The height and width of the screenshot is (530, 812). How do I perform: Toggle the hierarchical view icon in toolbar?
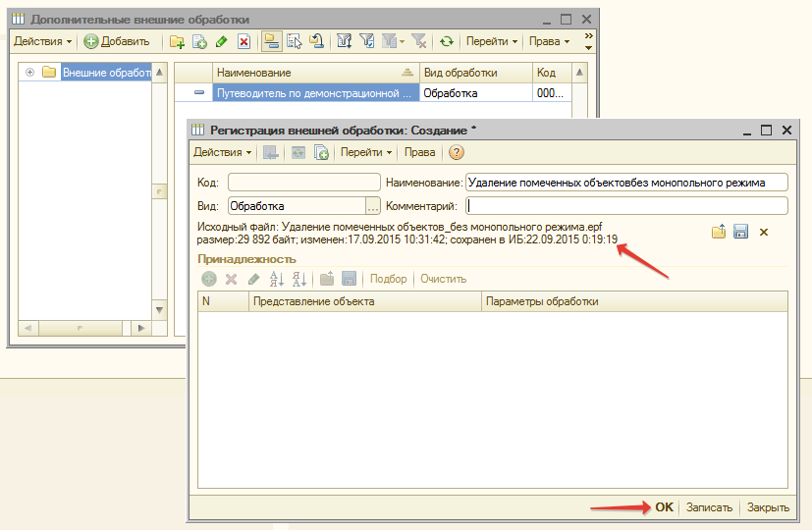[x=271, y=41]
